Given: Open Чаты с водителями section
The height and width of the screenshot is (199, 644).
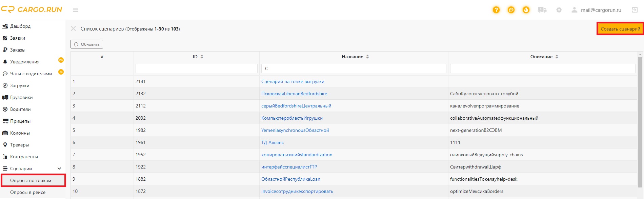Looking at the screenshot, I should click(x=31, y=74).
